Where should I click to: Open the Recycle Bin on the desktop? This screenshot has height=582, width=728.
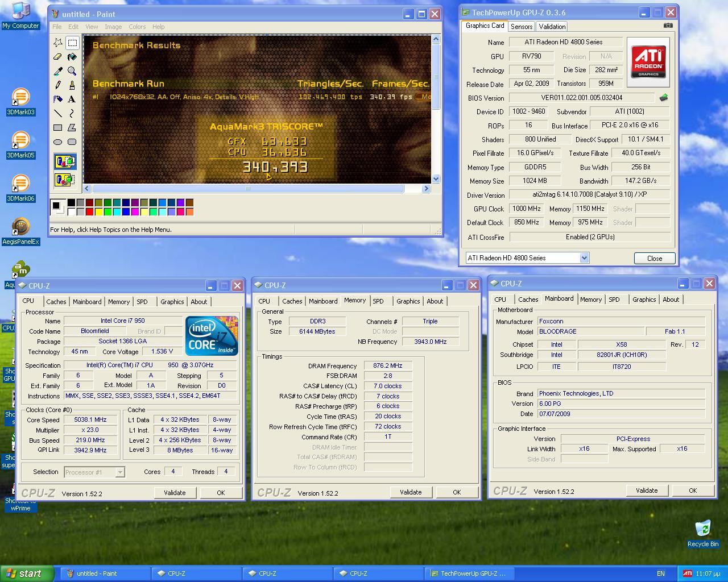703,534
